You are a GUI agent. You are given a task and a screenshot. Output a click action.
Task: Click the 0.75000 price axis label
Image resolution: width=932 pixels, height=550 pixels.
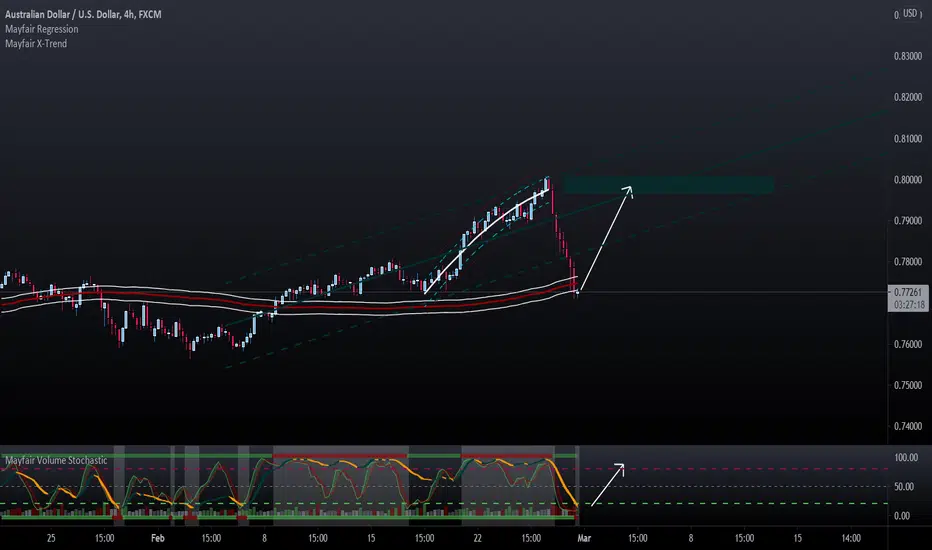click(x=908, y=385)
